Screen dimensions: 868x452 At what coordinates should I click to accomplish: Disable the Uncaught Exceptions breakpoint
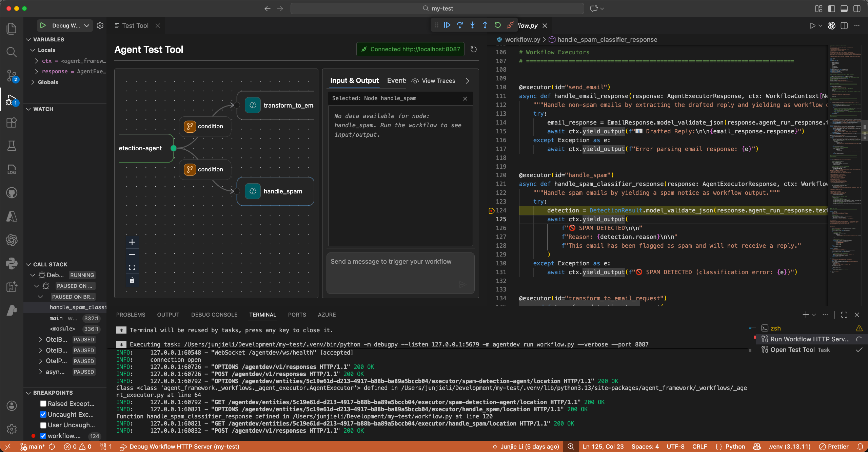click(43, 414)
